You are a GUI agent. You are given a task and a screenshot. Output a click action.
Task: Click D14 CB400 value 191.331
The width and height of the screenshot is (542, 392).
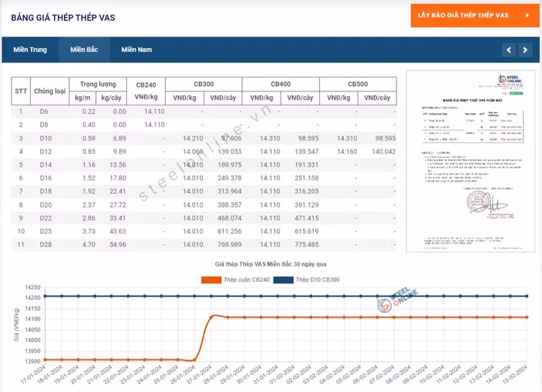[x=307, y=165]
